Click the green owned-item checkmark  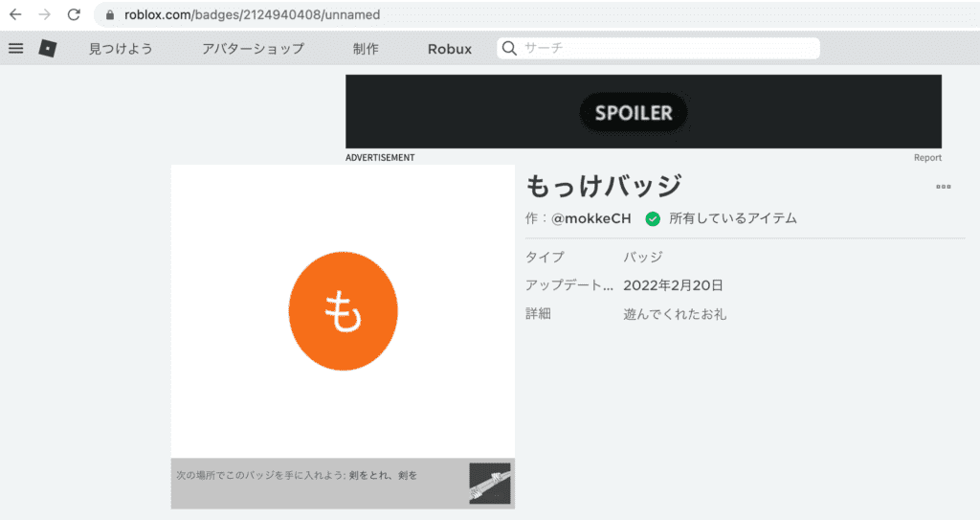click(x=653, y=219)
